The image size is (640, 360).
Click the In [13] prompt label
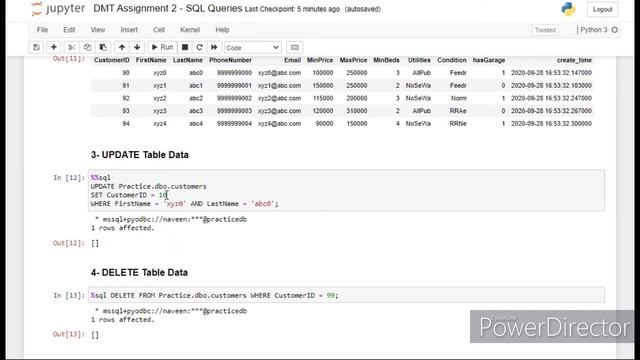[x=69, y=295]
